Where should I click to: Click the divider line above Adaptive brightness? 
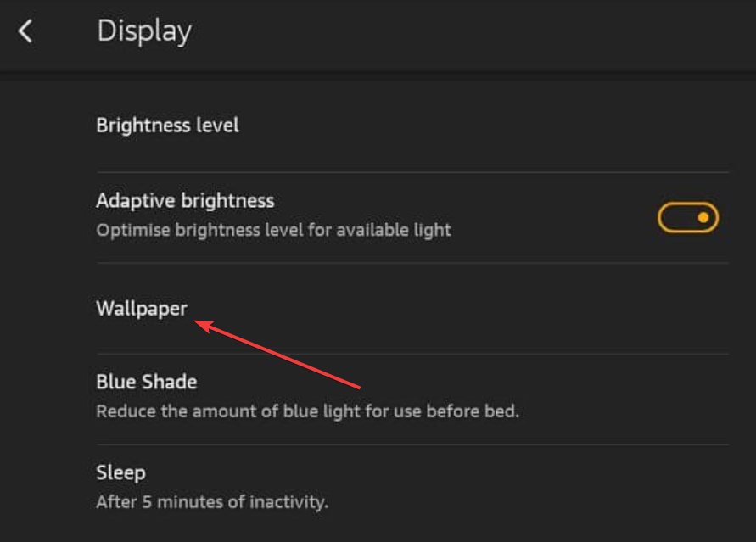coord(412,172)
